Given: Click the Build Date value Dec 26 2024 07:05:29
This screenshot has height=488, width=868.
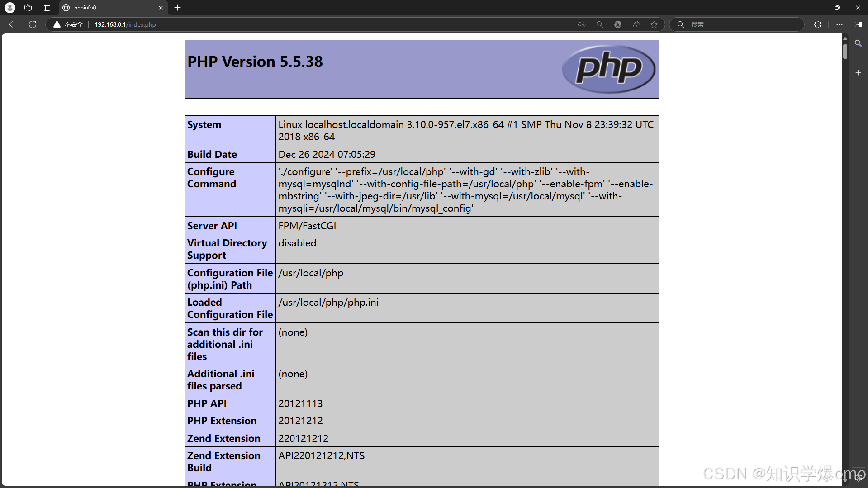Looking at the screenshot, I should click(327, 155).
